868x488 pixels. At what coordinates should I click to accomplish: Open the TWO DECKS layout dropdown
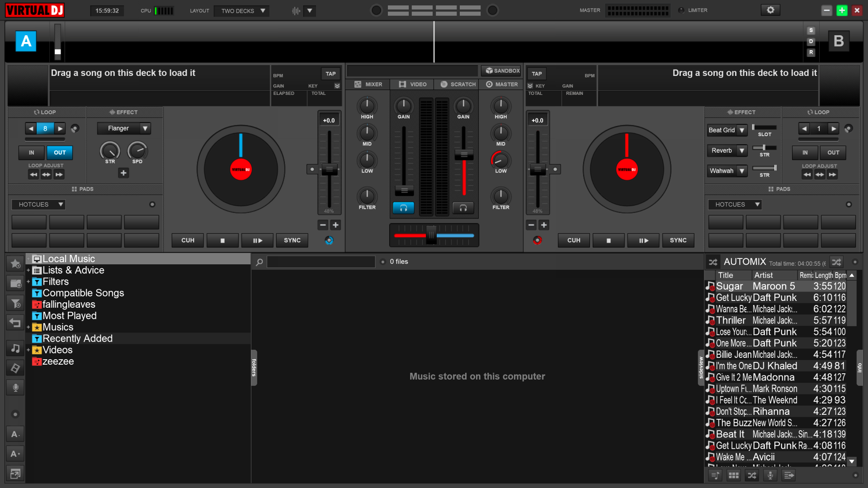coord(241,11)
